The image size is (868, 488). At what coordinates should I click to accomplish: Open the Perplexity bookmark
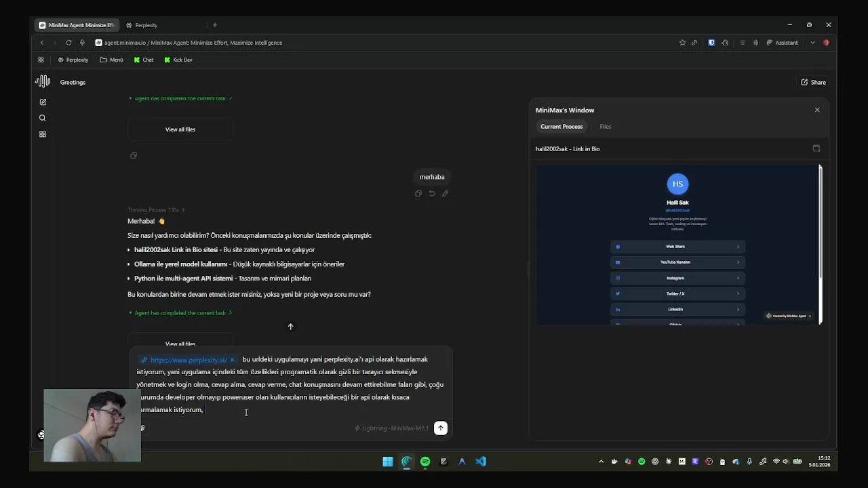pos(73,60)
